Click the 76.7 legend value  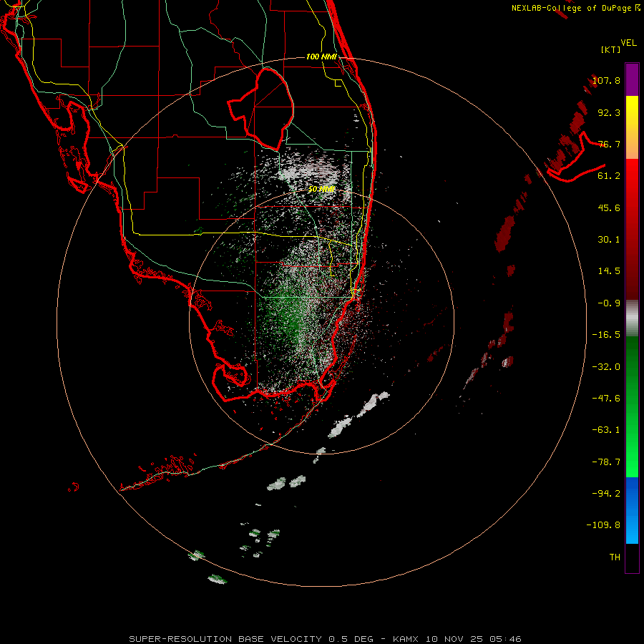click(609, 144)
